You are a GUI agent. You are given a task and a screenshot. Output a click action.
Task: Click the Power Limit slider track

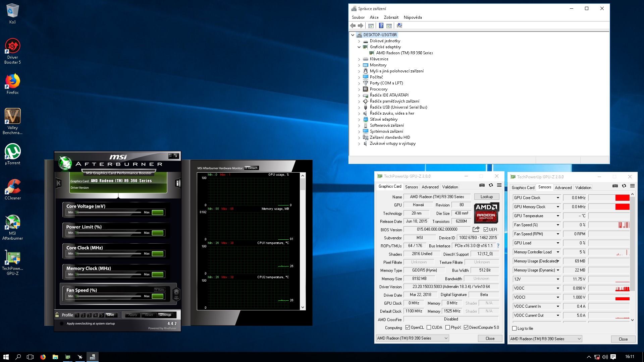[109, 233]
